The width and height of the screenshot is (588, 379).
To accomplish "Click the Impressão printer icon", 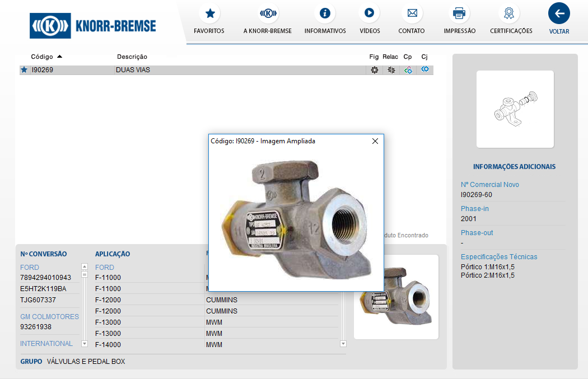I will click(x=459, y=13).
